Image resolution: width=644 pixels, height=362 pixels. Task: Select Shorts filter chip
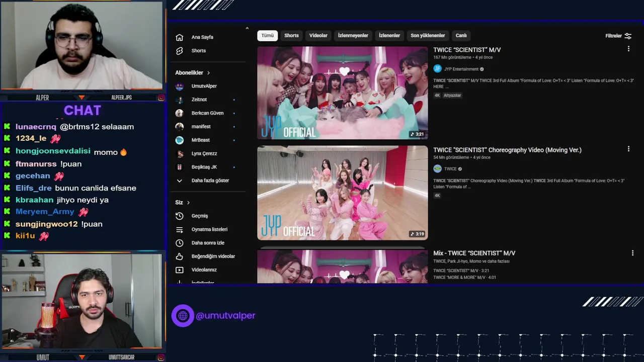coord(291,36)
